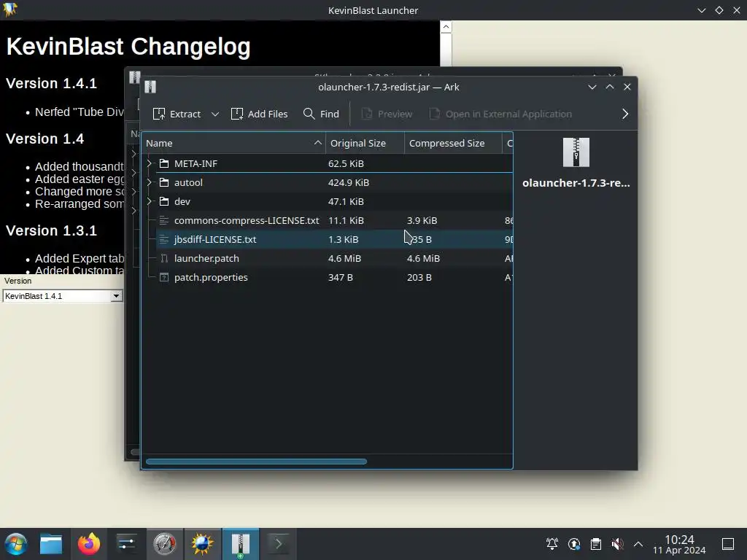Click launcher.patch file icon
This screenshot has width=747, height=560.
(x=164, y=259)
